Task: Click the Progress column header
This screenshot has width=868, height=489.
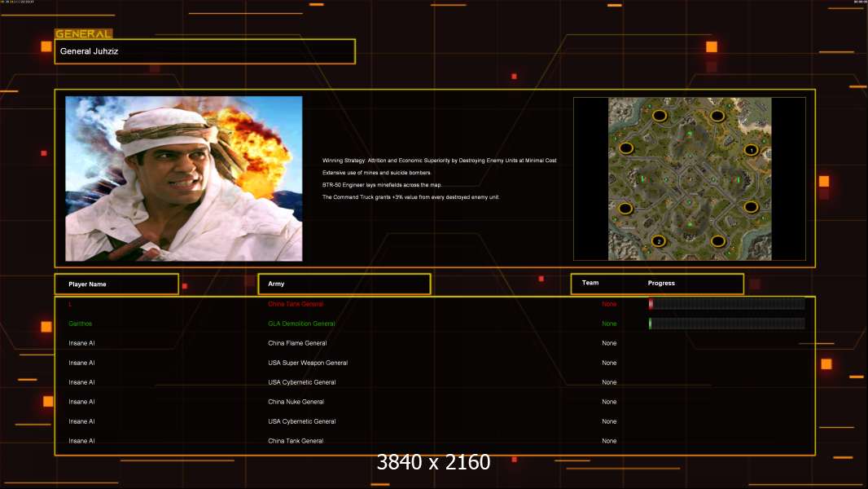Action: (661, 284)
